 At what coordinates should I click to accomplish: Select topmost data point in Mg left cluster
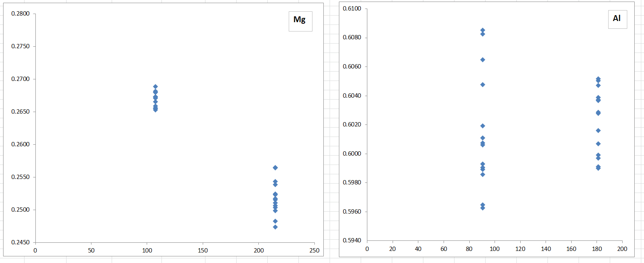155,87
